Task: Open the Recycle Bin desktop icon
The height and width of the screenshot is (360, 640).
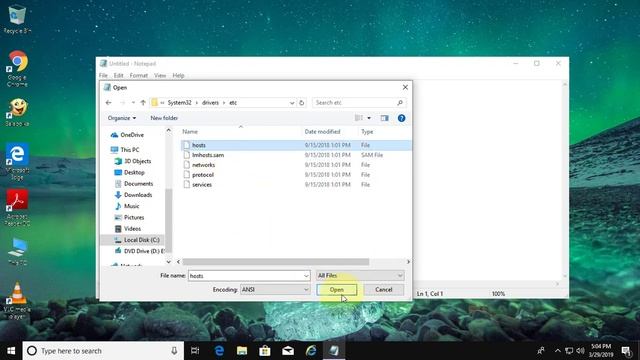Action: click(17, 19)
